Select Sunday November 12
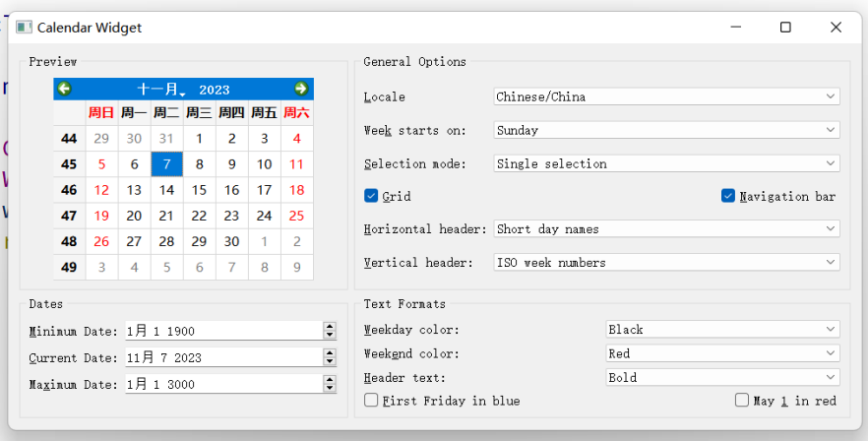 (101, 190)
